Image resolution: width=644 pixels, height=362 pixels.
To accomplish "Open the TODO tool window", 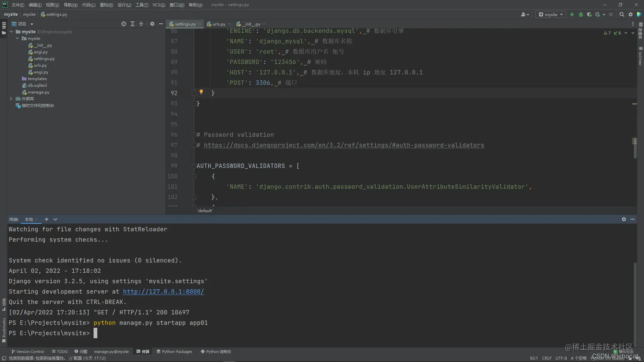I will (x=60, y=352).
